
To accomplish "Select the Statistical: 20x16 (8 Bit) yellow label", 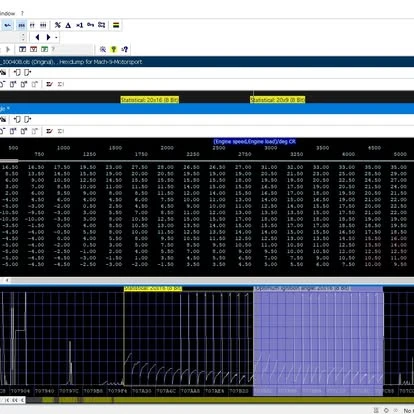I will tap(150, 100).
